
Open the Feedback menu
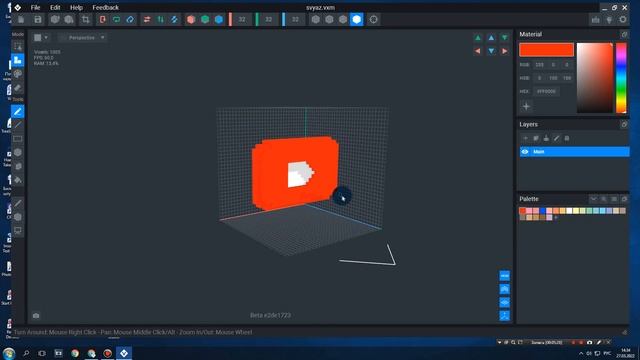pos(105,7)
